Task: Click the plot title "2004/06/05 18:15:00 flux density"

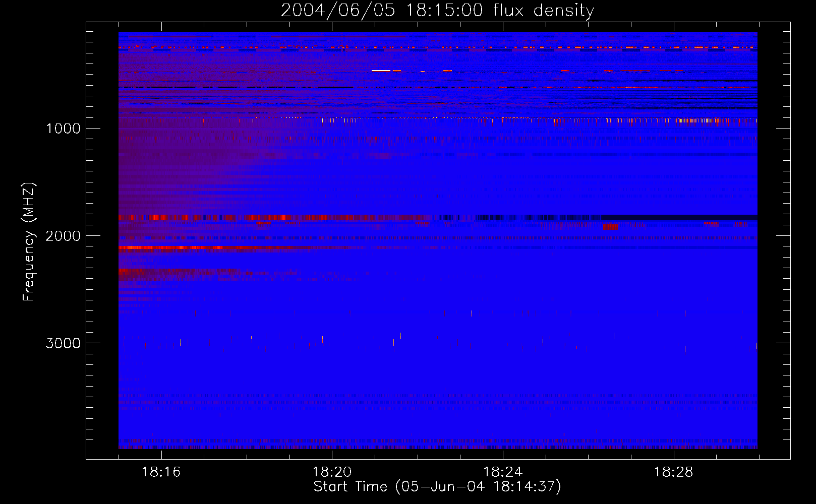Action: point(437,11)
